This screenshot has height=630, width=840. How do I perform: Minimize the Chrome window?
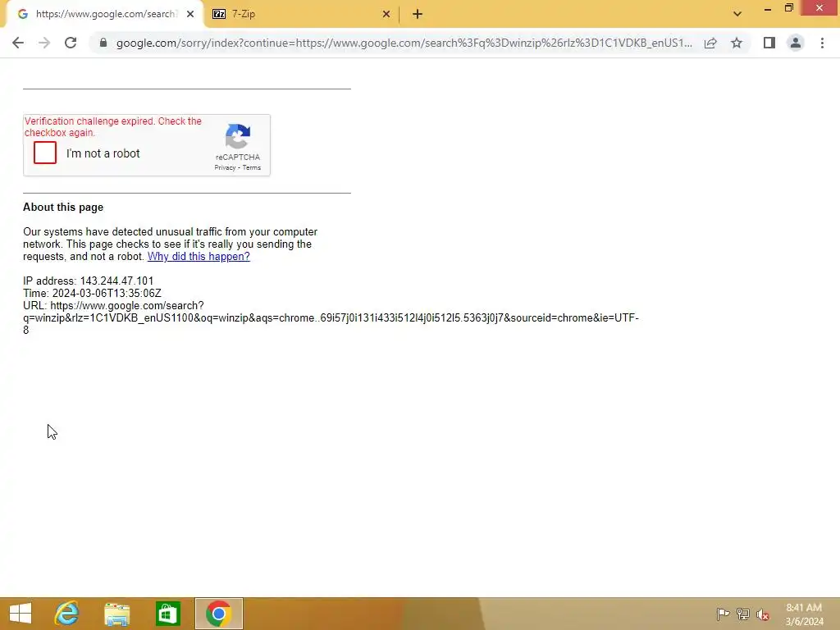click(x=768, y=9)
